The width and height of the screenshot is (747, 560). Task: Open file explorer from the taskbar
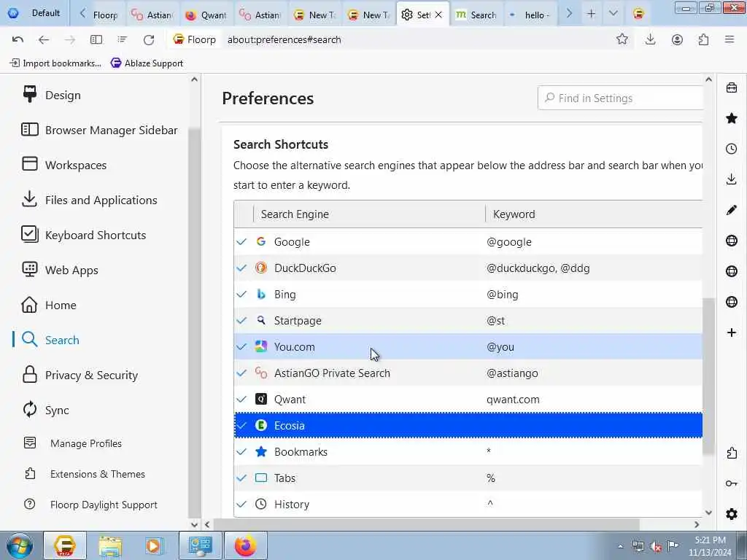111,545
